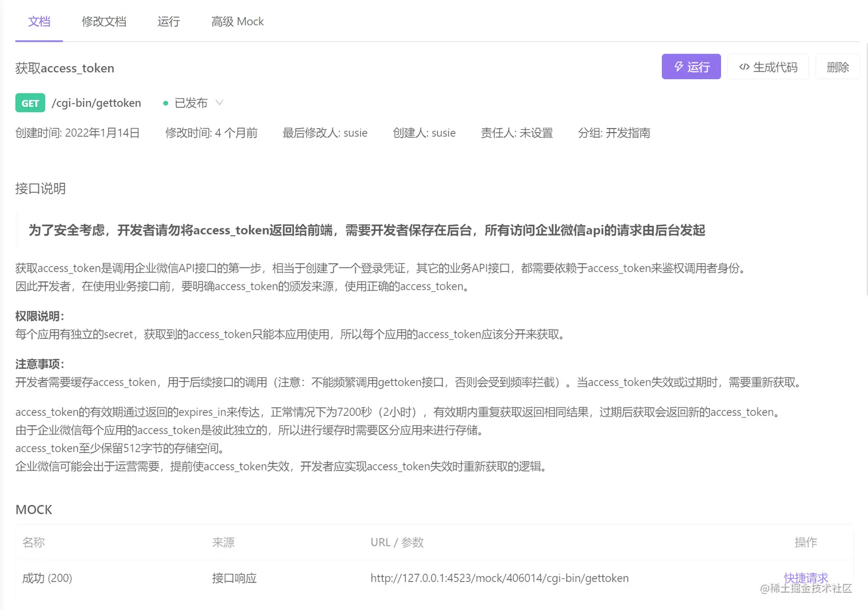Switch to the 修改文档 tab
This screenshot has height=610, width=868.
pyautogui.click(x=103, y=21)
